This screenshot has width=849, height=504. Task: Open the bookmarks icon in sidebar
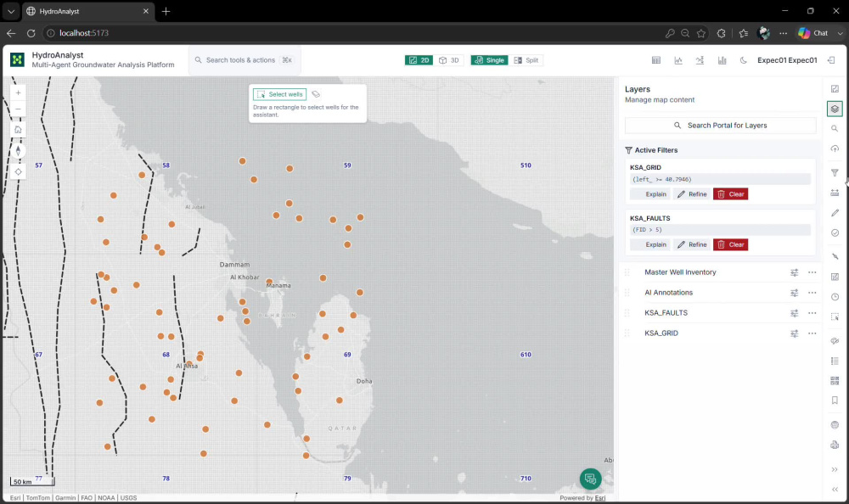coord(835,400)
